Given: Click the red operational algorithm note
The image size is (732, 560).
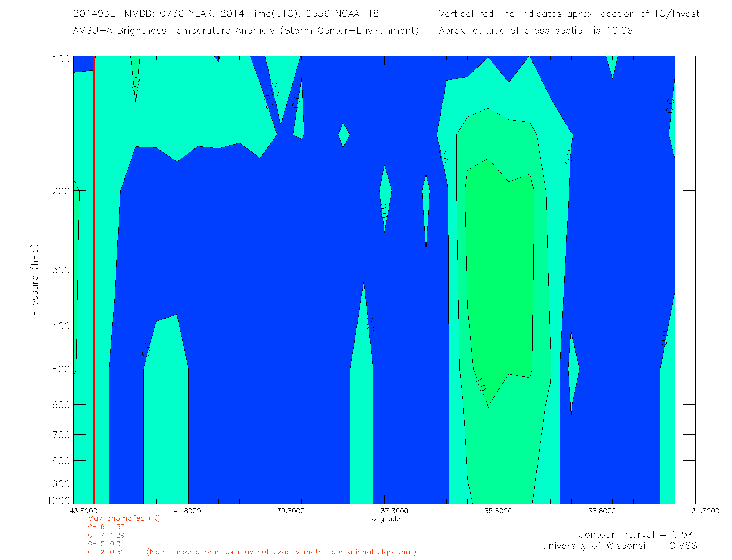Looking at the screenshot, I should tap(281, 552).
